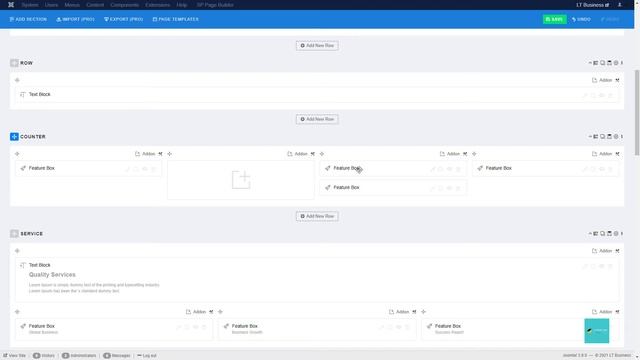
Task: Open the SP Page Builder menu
Action: 215,5
